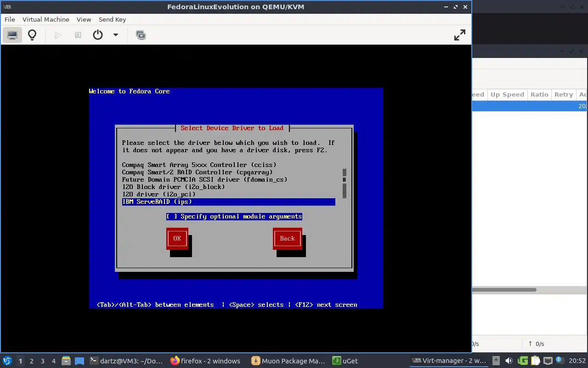The height and width of the screenshot is (368, 588).
Task: Sort by Ratio column in uGet window
Action: [x=539, y=95]
